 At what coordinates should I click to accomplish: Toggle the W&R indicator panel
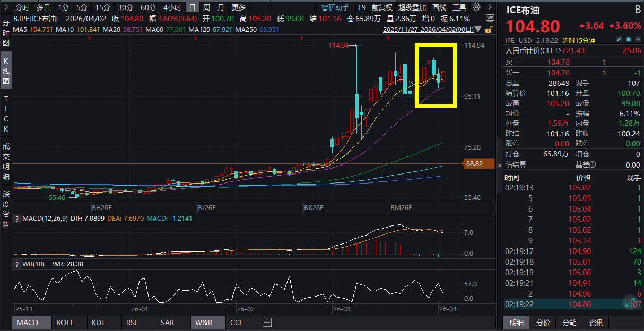[204, 323]
